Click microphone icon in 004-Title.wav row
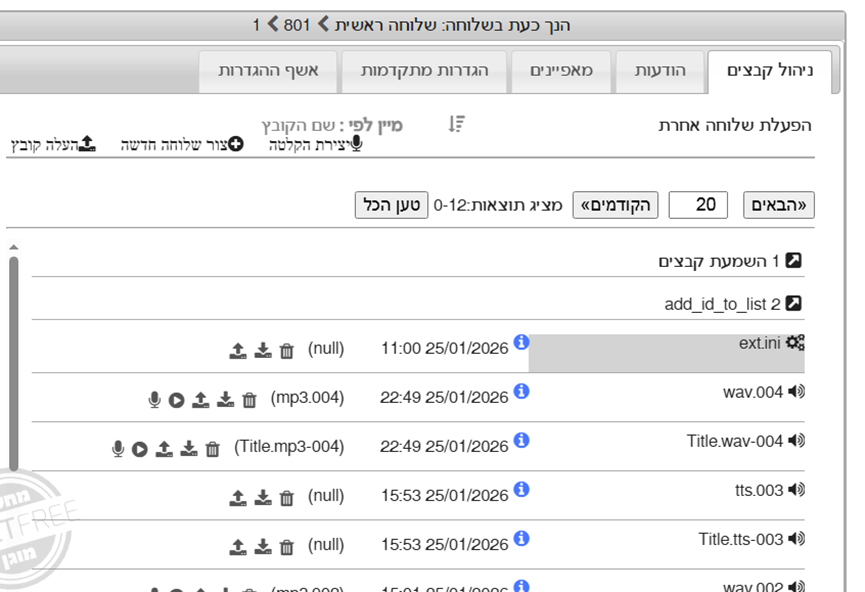The image size is (865, 592). 118,449
